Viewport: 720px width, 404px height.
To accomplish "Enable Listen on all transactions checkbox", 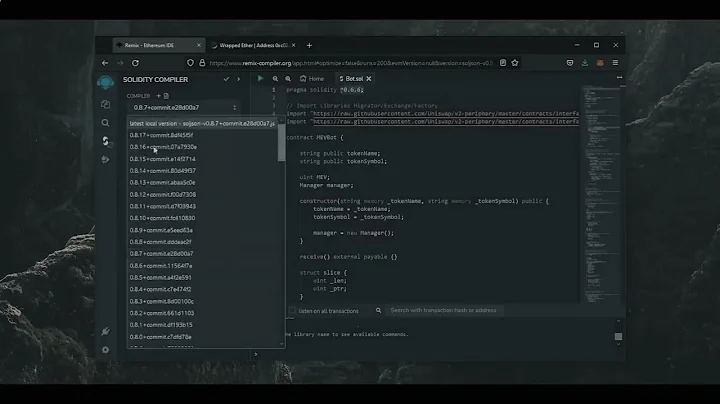I will click(292, 311).
